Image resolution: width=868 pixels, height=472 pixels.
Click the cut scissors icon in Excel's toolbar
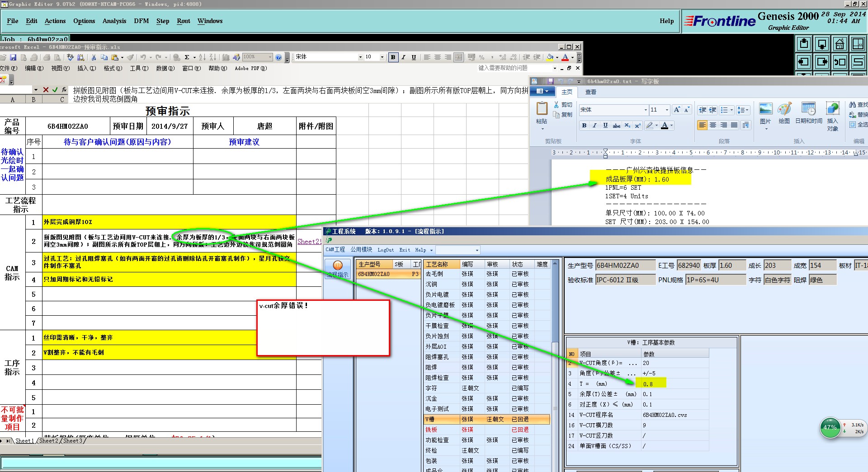[94, 57]
